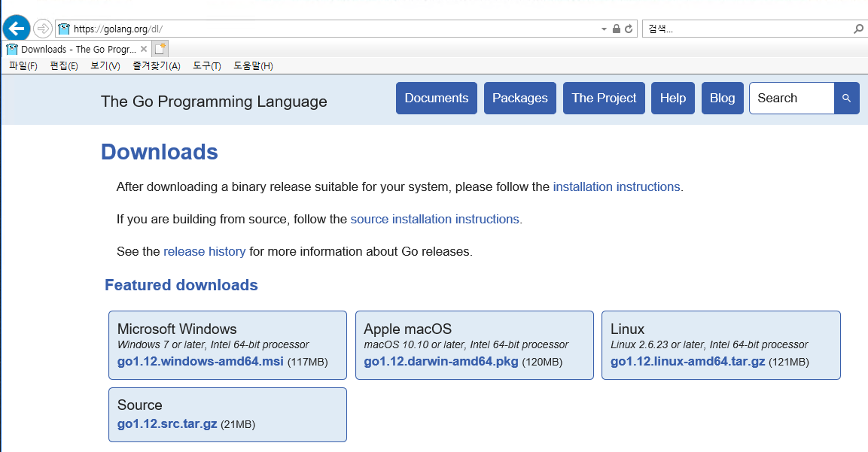Click the browser forward arrow button

tap(43, 29)
